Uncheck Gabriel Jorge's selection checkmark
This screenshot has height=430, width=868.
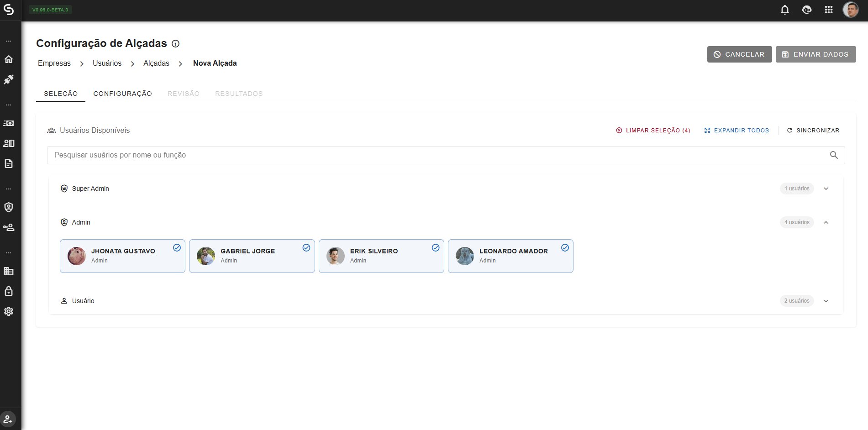(x=306, y=247)
